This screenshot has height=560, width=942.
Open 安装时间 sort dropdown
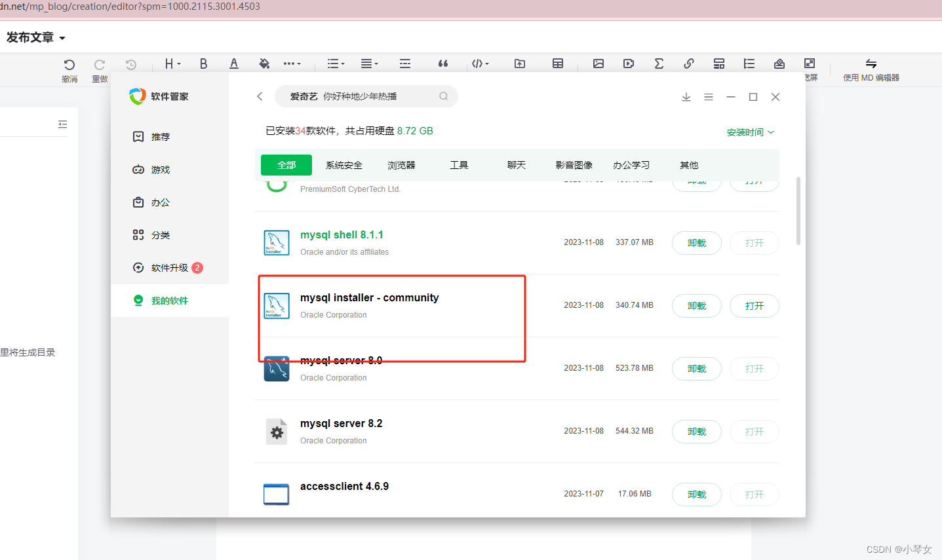pos(751,132)
